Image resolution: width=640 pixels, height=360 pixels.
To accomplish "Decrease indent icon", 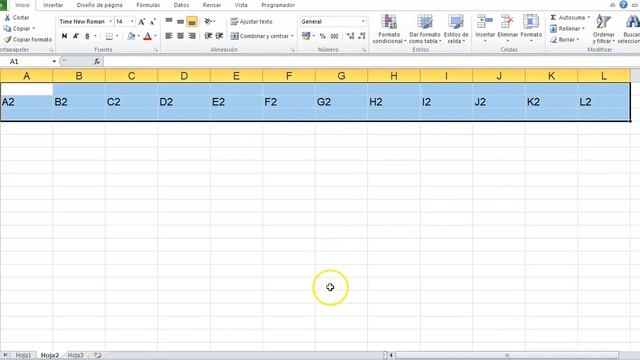I will tap(208, 36).
